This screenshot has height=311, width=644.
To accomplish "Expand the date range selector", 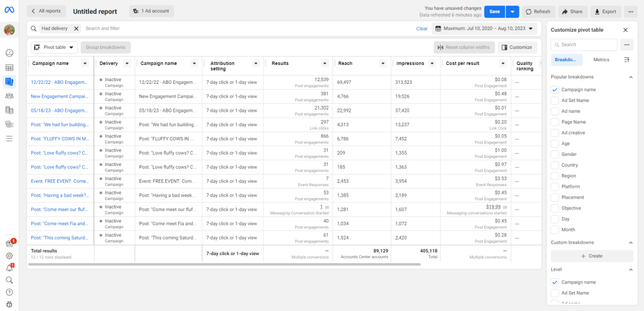I will click(x=485, y=28).
